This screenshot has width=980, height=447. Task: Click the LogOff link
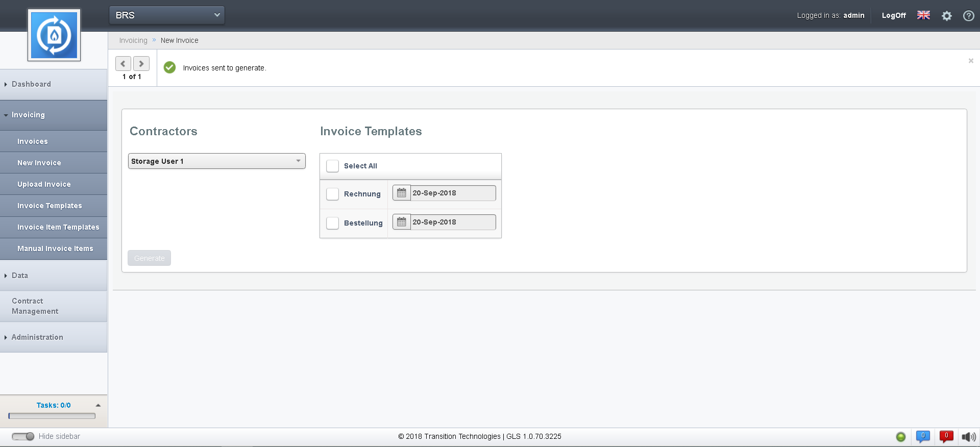pyautogui.click(x=893, y=15)
